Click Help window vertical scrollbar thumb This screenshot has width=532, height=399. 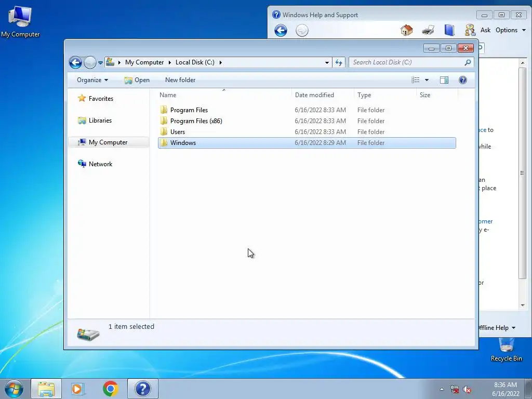[522, 173]
